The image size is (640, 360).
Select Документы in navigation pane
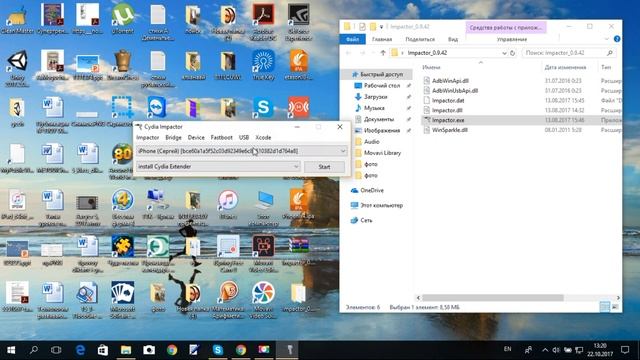click(379, 119)
